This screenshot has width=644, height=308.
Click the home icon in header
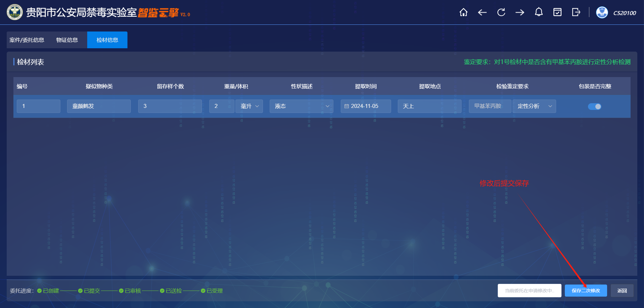463,12
